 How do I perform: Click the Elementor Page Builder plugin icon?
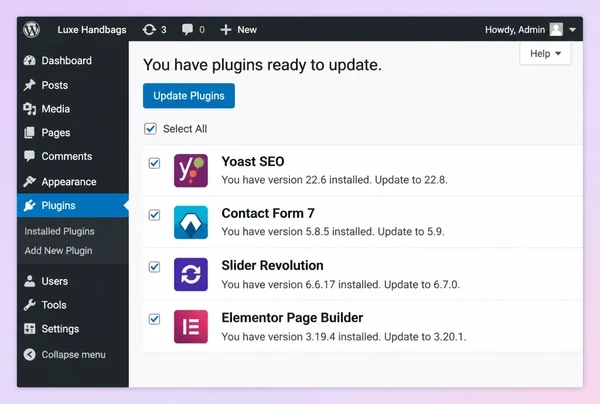click(x=191, y=326)
